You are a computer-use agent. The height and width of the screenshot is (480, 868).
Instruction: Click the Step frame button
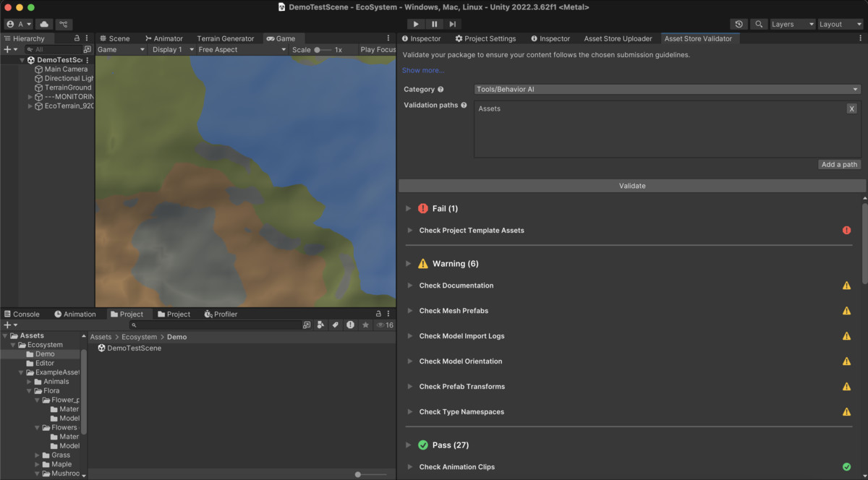pos(452,24)
